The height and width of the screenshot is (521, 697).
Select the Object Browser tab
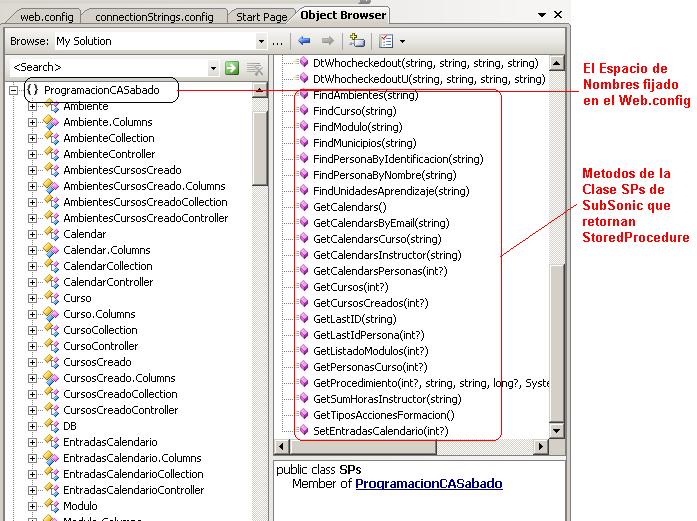pos(343,15)
